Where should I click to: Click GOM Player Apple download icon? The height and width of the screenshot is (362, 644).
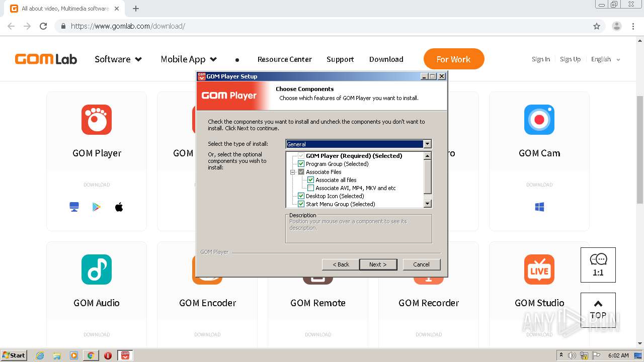119,207
